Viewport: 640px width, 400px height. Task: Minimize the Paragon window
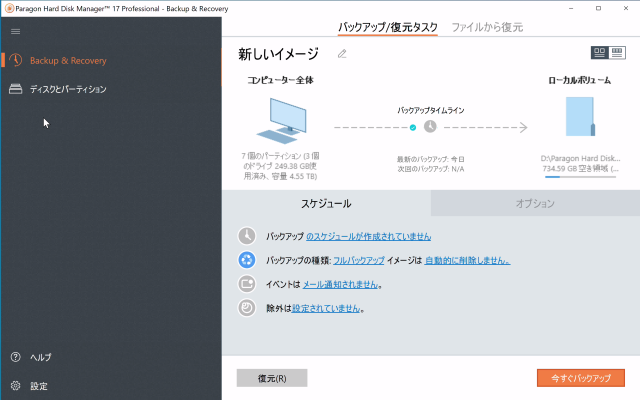[x=571, y=8]
